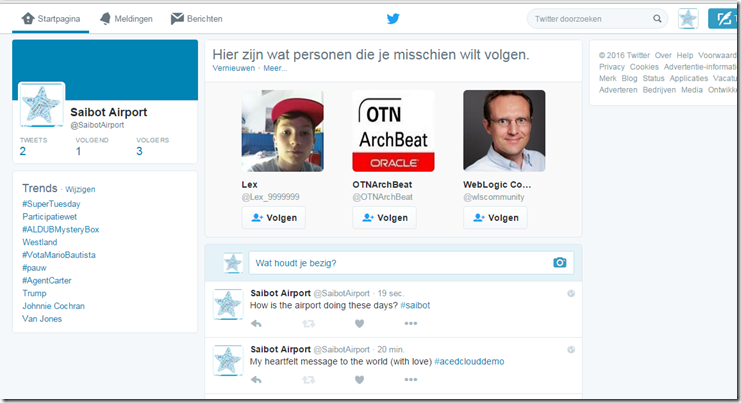Viewport: 741px width, 403px height.
Task: Click Saibot Airport name in profile card
Action: click(109, 112)
